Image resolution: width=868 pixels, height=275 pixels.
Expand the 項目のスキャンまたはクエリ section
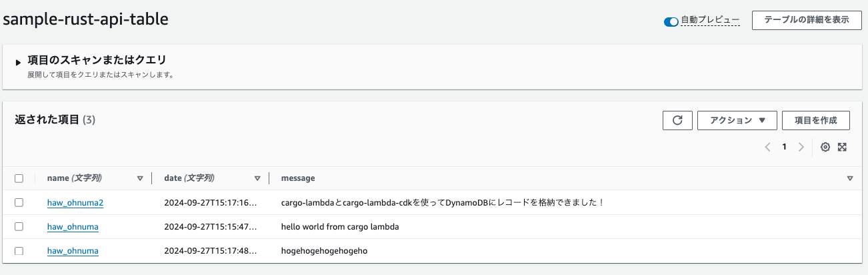19,62
